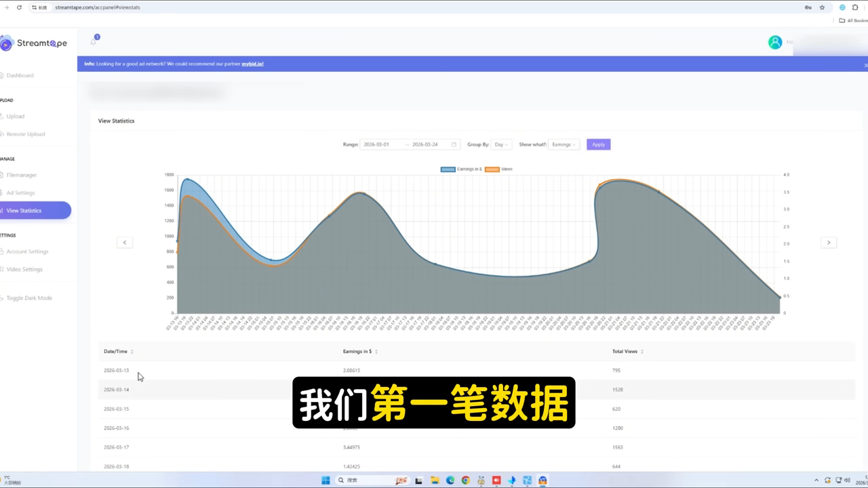Toggle Dark Mode in the sidebar
The width and height of the screenshot is (868, 488).
pos(29,298)
